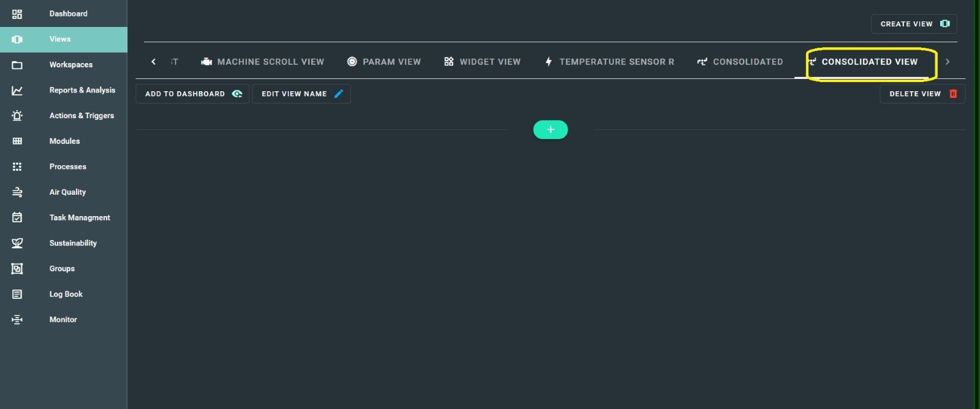Click the Actions & Triggers alarm icon
Screen dimensions: 980x409
coord(17,116)
